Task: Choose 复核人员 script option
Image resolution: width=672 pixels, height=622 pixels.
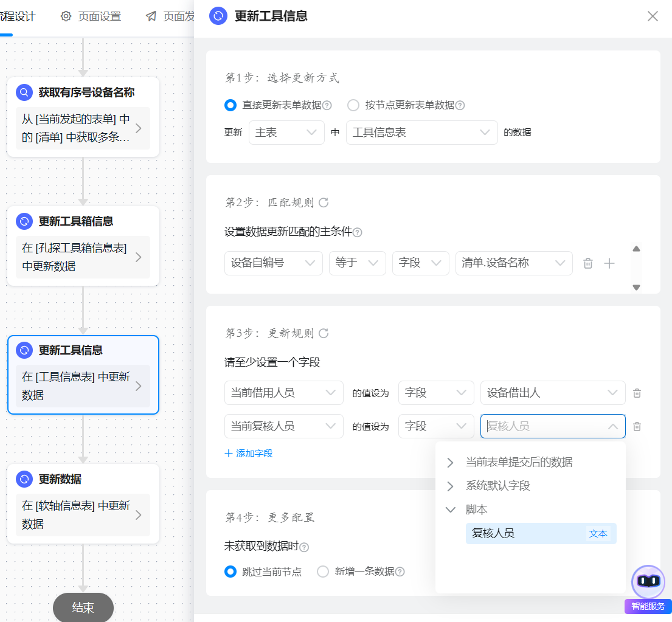Action: click(541, 533)
